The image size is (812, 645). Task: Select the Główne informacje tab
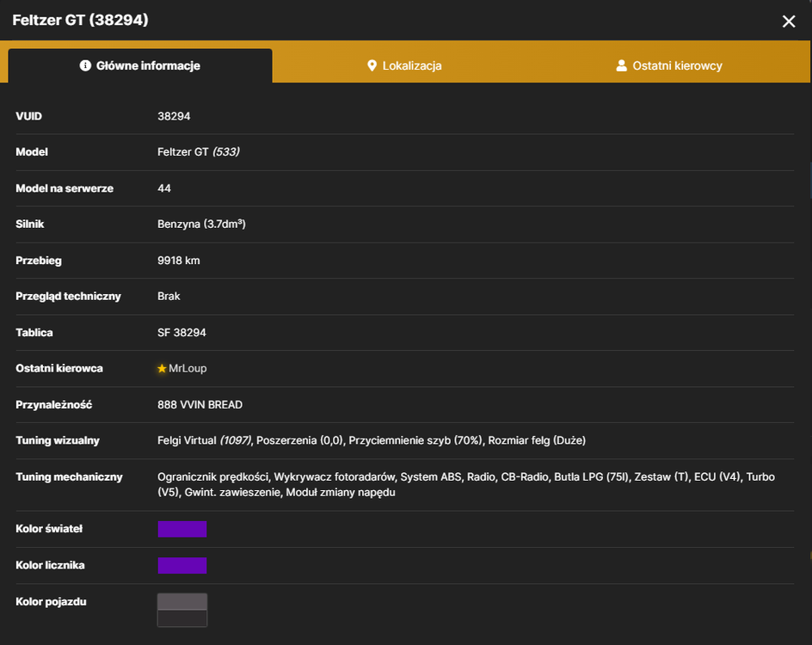click(140, 65)
